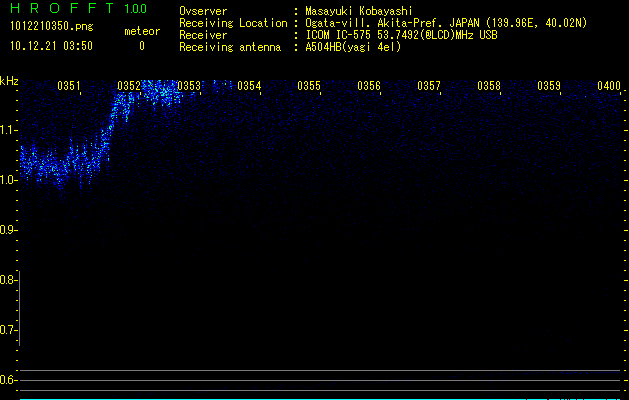Click the location text Ogata-vill. Akita-Pref. JAPAN
Screen dimensions: 629x400
tap(392, 23)
